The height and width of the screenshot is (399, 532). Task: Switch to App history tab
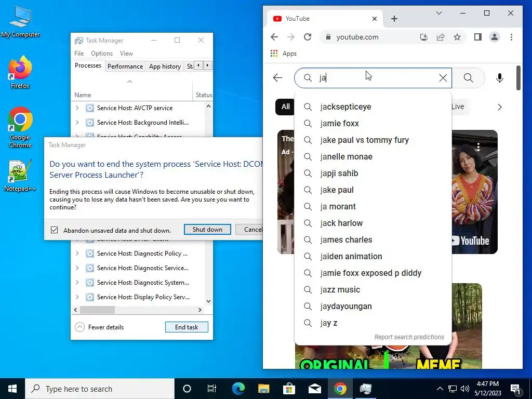coord(165,66)
